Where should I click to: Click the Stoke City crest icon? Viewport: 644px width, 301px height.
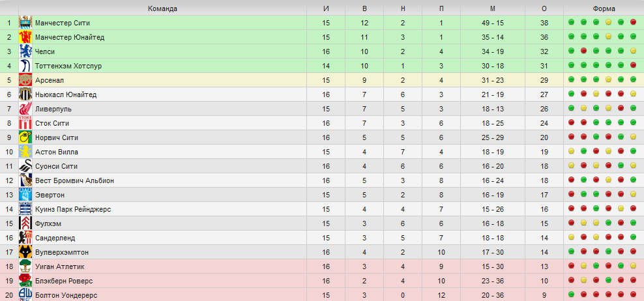pos(25,123)
